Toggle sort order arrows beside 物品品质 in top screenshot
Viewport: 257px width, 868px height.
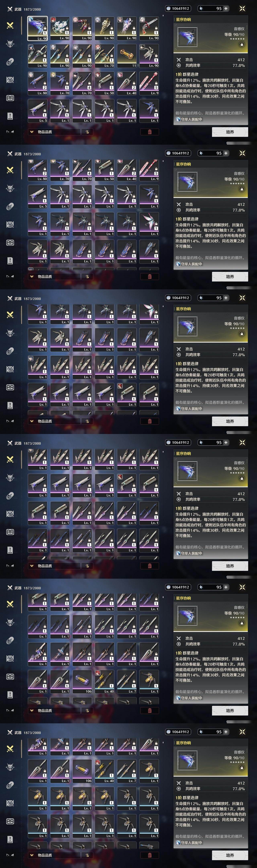[x=87, y=132]
